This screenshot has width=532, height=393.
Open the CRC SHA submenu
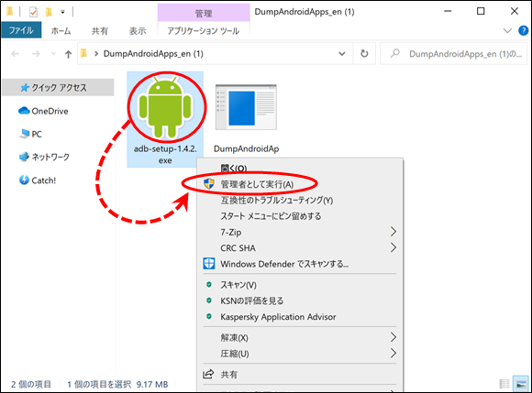tap(300, 248)
